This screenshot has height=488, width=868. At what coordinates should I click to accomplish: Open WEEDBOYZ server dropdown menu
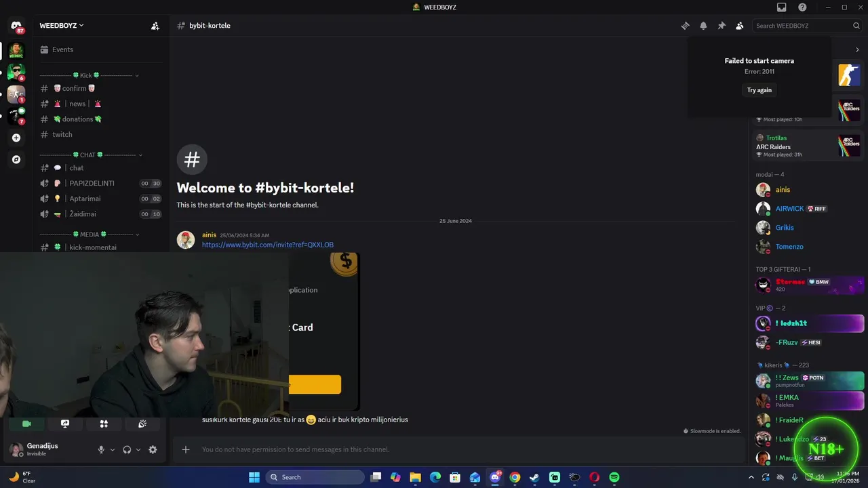(62, 26)
